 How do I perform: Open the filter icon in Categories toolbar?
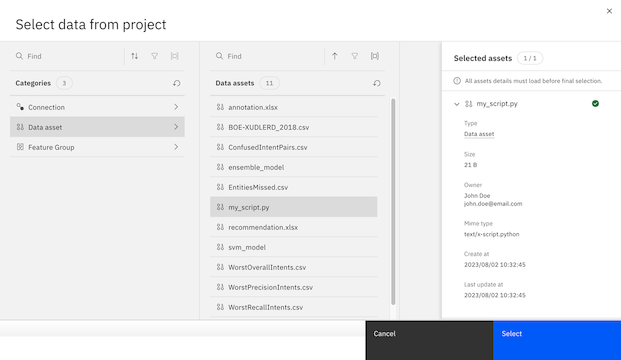click(154, 56)
